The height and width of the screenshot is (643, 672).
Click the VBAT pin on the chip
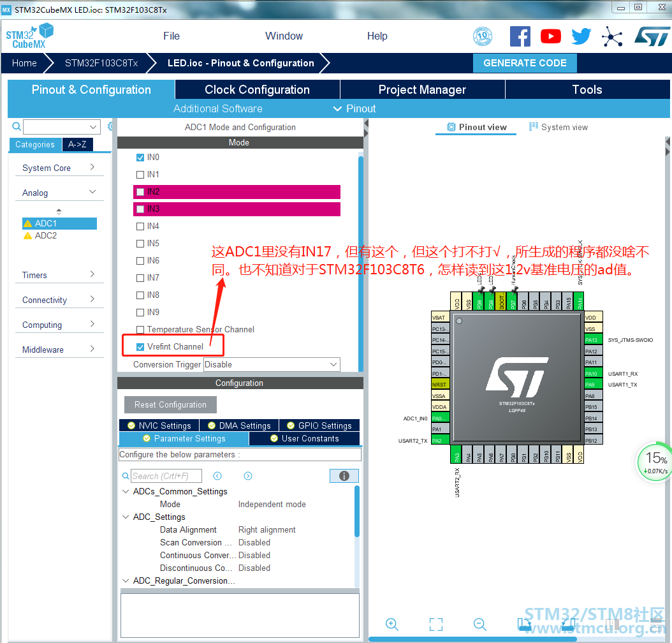coord(440,318)
